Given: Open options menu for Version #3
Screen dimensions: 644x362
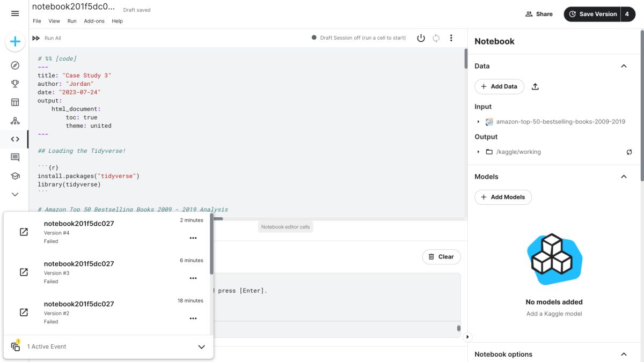Looking at the screenshot, I should coord(193,278).
